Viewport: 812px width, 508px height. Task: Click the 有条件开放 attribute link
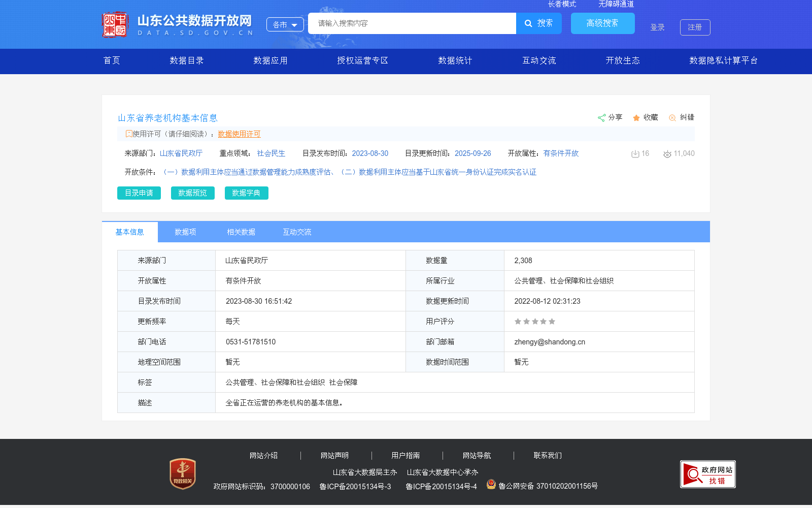[561, 153]
